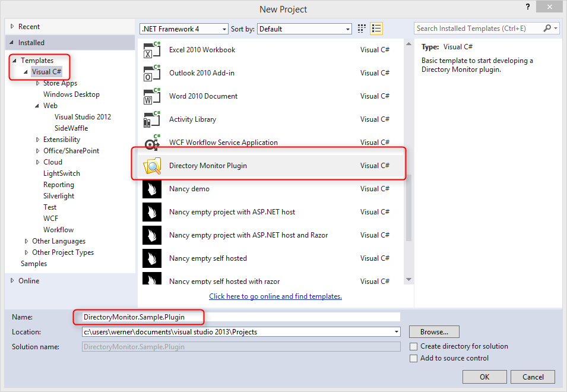Click the Nancy empty self hosted icon
567x392 pixels.
pyautogui.click(x=152, y=258)
